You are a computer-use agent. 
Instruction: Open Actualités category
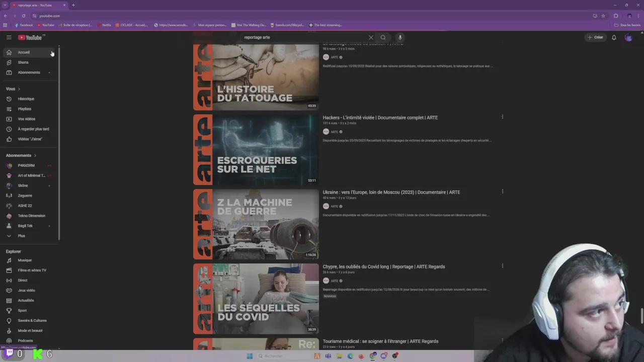(30, 301)
